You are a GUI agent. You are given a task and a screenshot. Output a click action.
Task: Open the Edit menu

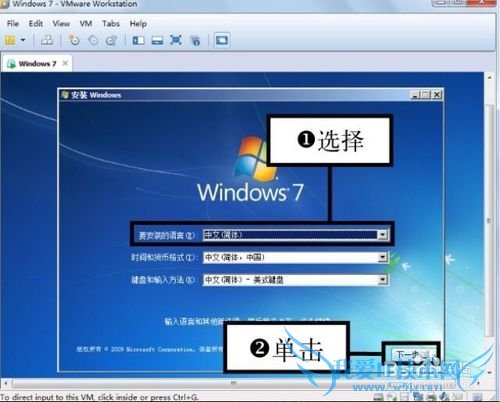pyautogui.click(x=36, y=24)
